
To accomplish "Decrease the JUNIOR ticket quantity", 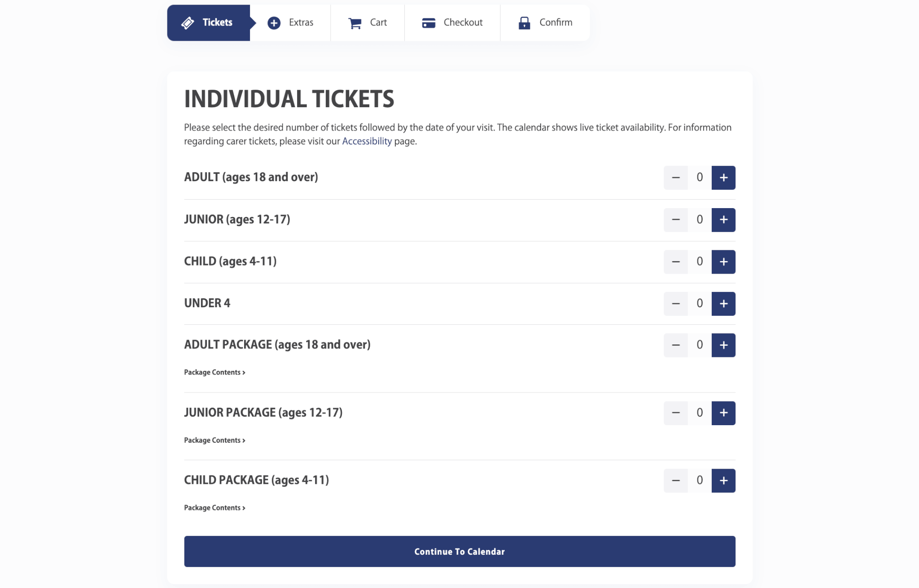I will [675, 220].
